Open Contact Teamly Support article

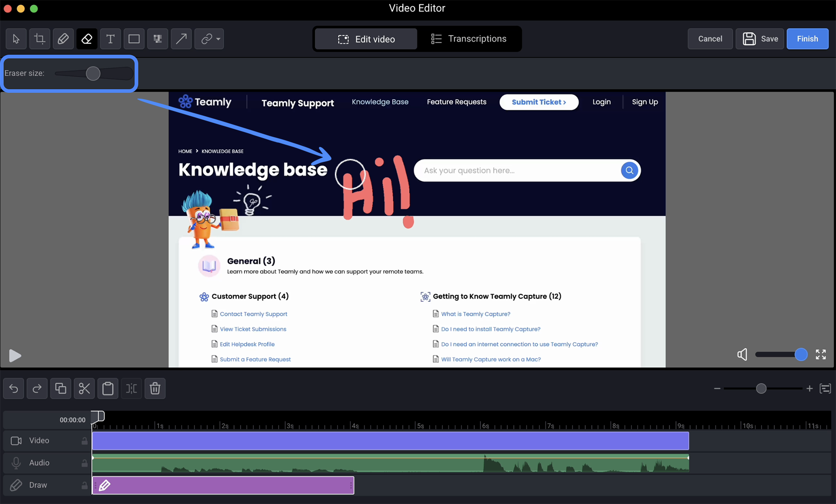click(253, 314)
